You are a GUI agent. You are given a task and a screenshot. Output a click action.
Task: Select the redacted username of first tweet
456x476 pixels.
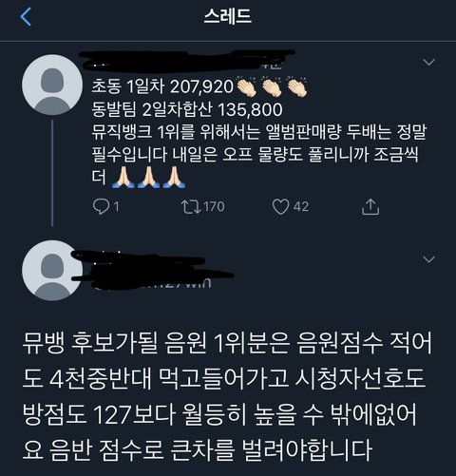(187, 61)
